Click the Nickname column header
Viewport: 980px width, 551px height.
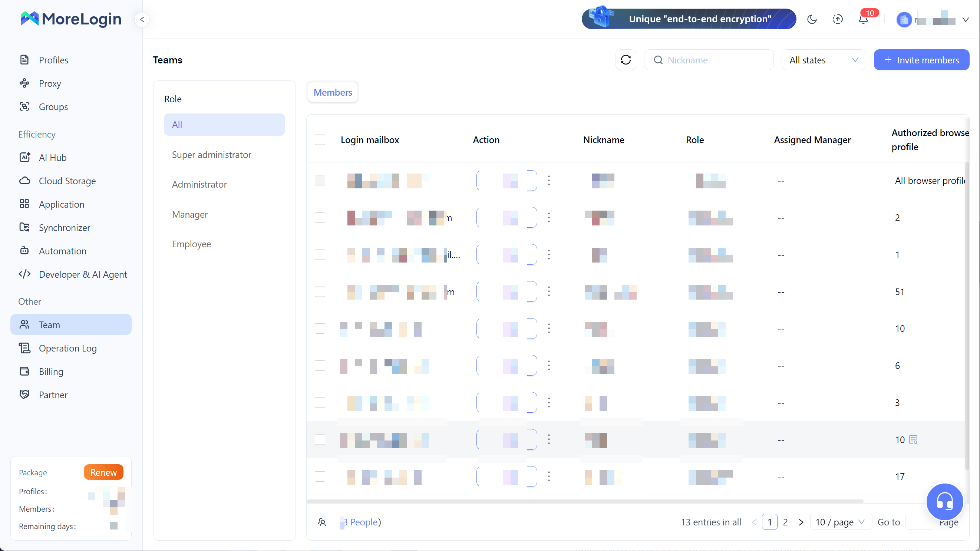click(x=603, y=140)
